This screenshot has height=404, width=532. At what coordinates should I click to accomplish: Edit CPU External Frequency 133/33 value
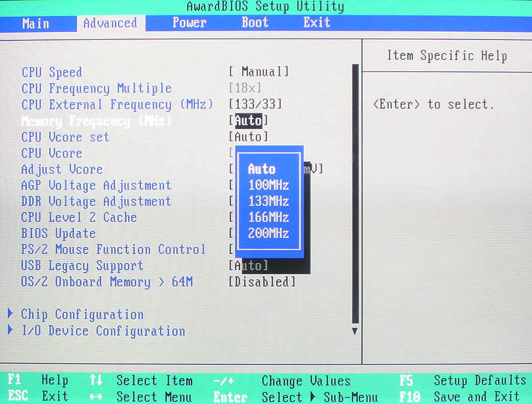[255, 104]
